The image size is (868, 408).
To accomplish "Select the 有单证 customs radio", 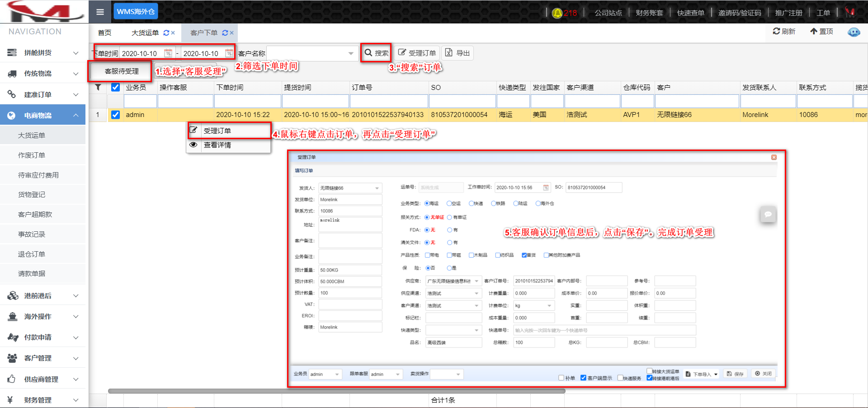I will pos(449,217).
